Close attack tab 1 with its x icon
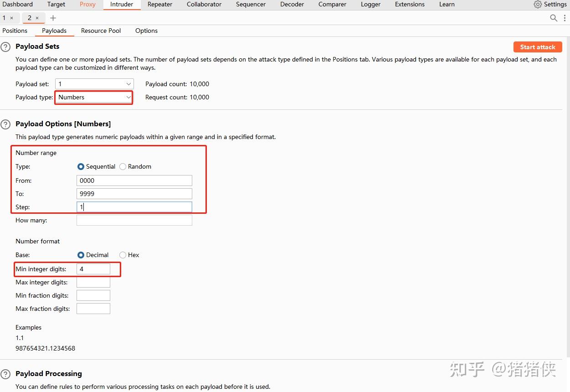Image resolution: width=570 pixels, height=392 pixels. point(12,18)
